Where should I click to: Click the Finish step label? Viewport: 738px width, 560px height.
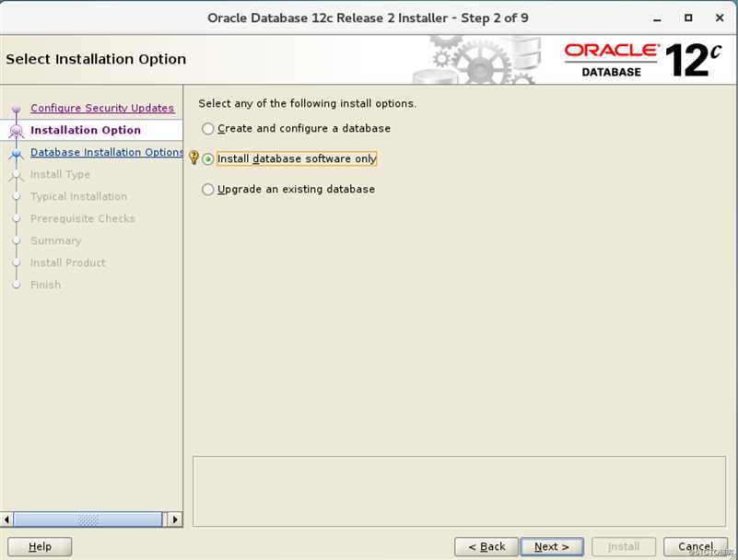coord(46,285)
